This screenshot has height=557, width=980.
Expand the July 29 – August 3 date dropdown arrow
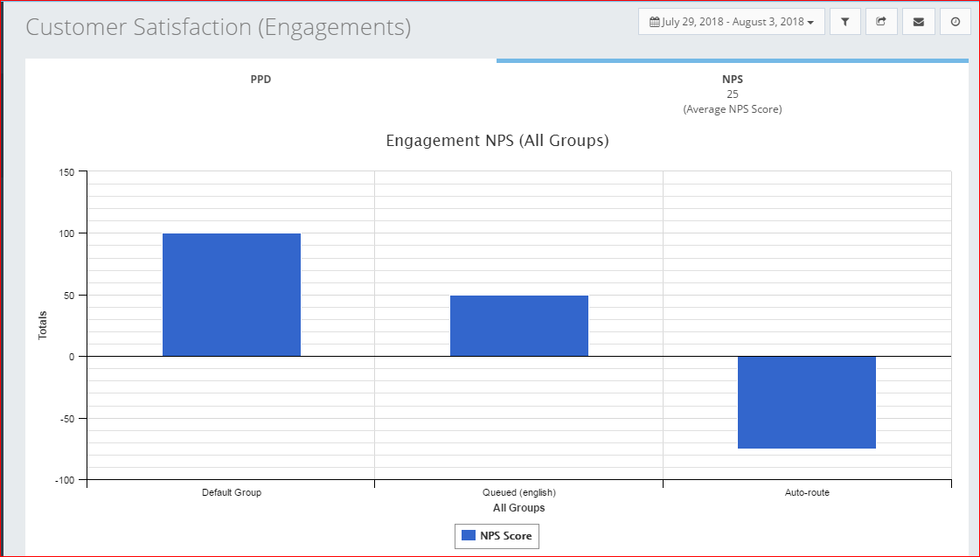[811, 23]
